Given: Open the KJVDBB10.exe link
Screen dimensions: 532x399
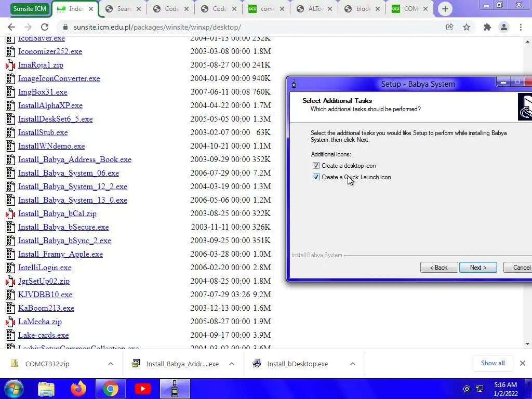Looking at the screenshot, I should [45, 295].
